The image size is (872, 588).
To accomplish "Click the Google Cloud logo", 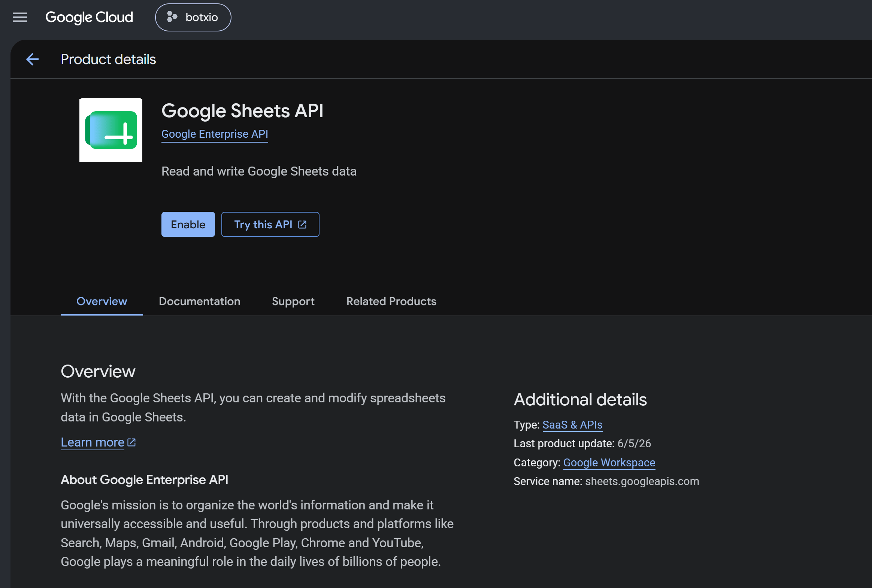I will pos(89,17).
